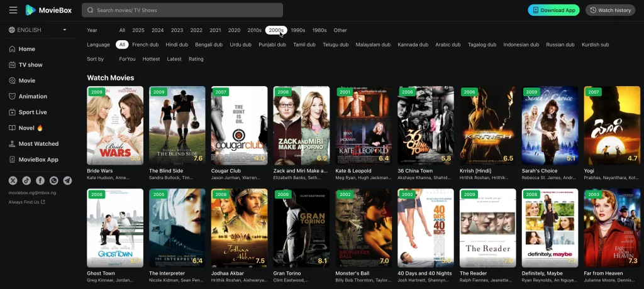Select the Other year filter
644x289 pixels.
point(340,30)
